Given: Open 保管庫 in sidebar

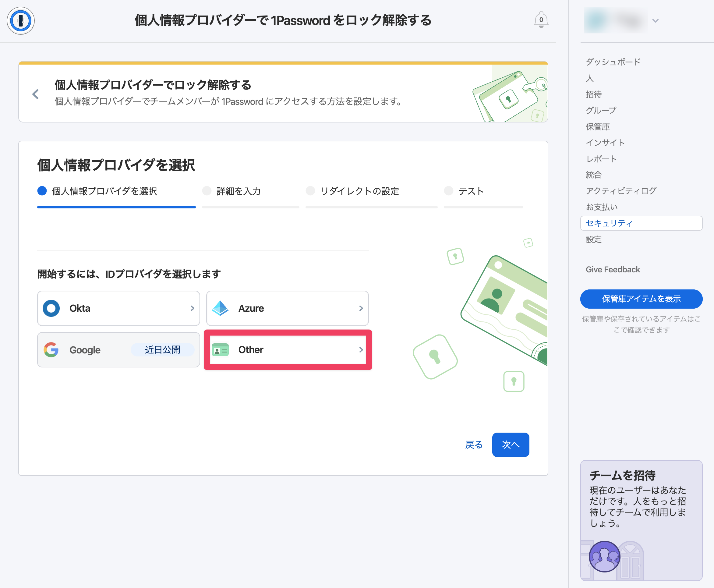Looking at the screenshot, I should click(597, 127).
